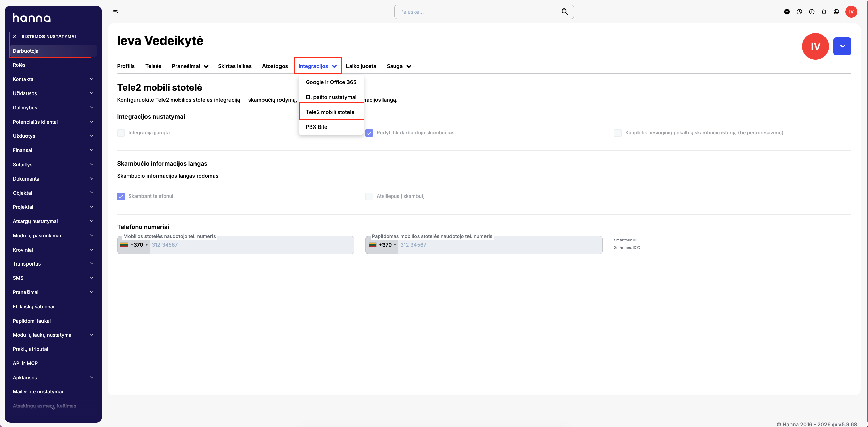Click the sidebar scroll-down chevron at bottom

pyautogui.click(x=53, y=409)
